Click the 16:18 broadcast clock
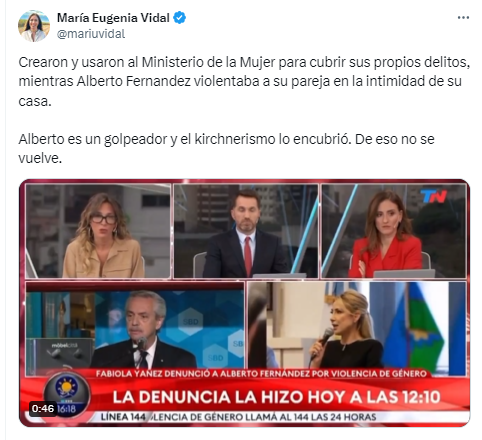482x440 pixels. click(x=67, y=409)
